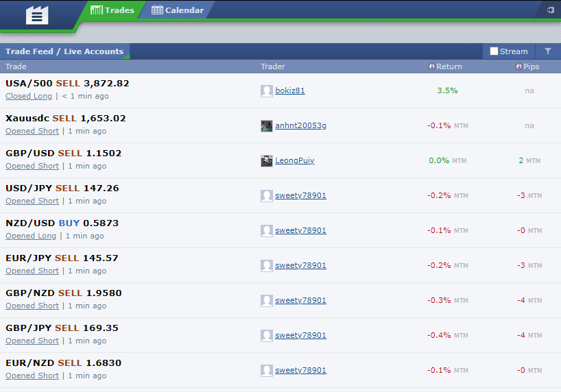561x392 pixels.
Task: Select the USA/500 SELL 3,872.82 trade title
Action: (x=67, y=84)
